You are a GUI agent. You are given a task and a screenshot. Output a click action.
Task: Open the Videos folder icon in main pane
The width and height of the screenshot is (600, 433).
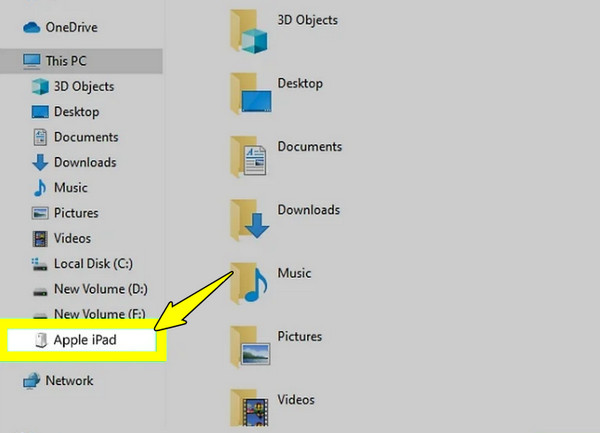249,408
